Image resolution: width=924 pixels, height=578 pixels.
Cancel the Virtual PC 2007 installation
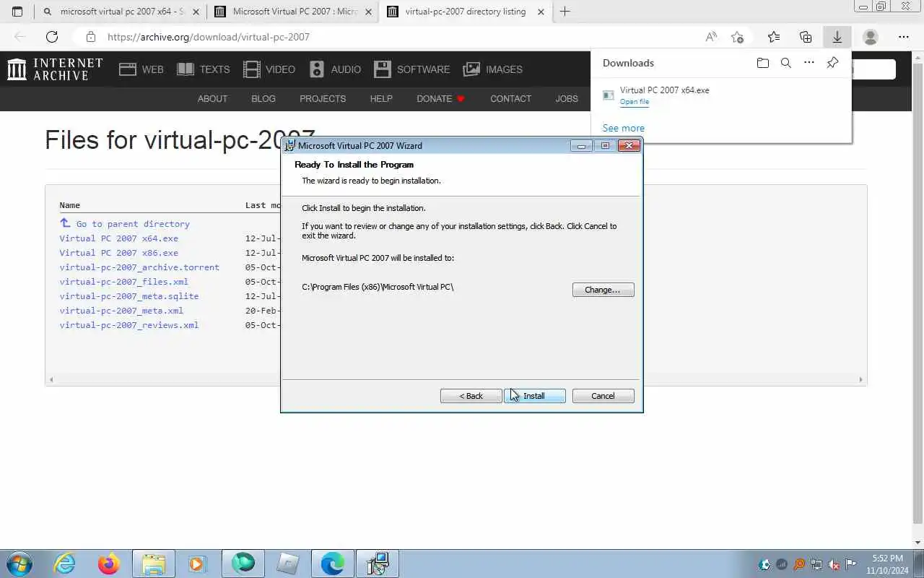coord(603,396)
